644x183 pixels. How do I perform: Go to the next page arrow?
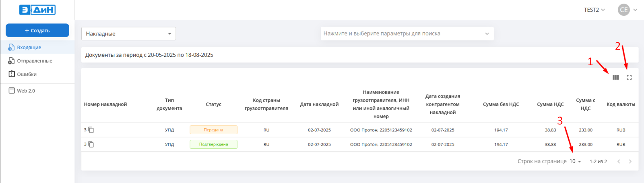[630, 161]
